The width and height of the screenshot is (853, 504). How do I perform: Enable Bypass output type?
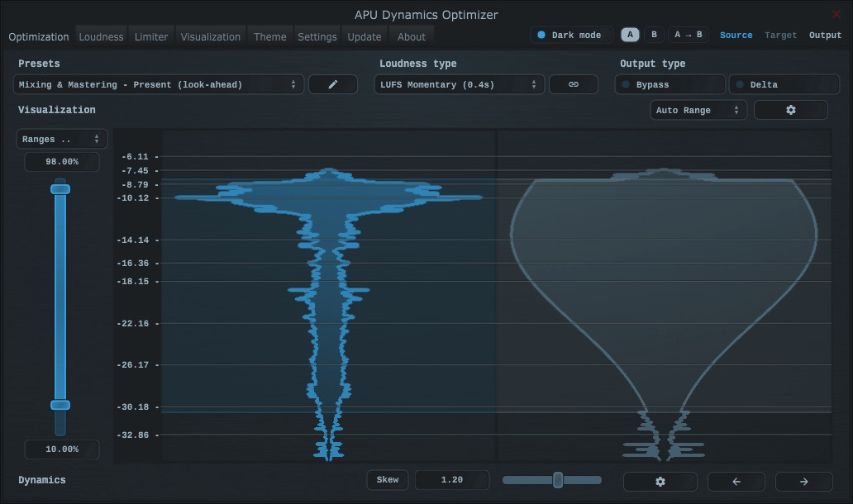tap(670, 84)
